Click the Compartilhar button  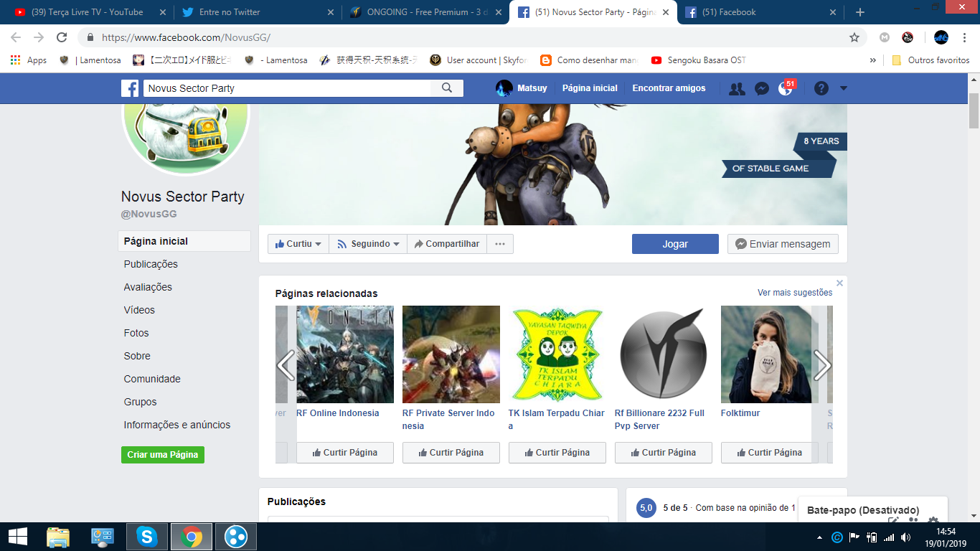click(447, 244)
